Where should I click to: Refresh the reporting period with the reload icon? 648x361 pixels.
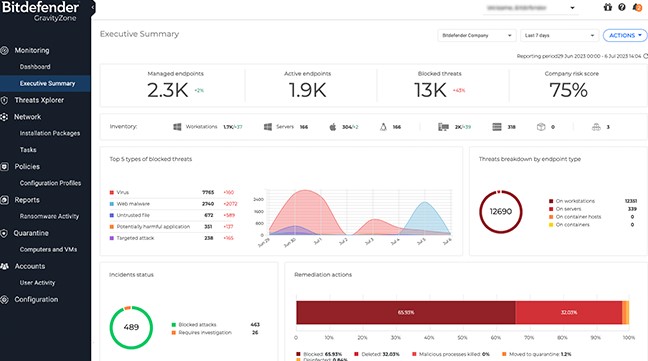[646, 56]
